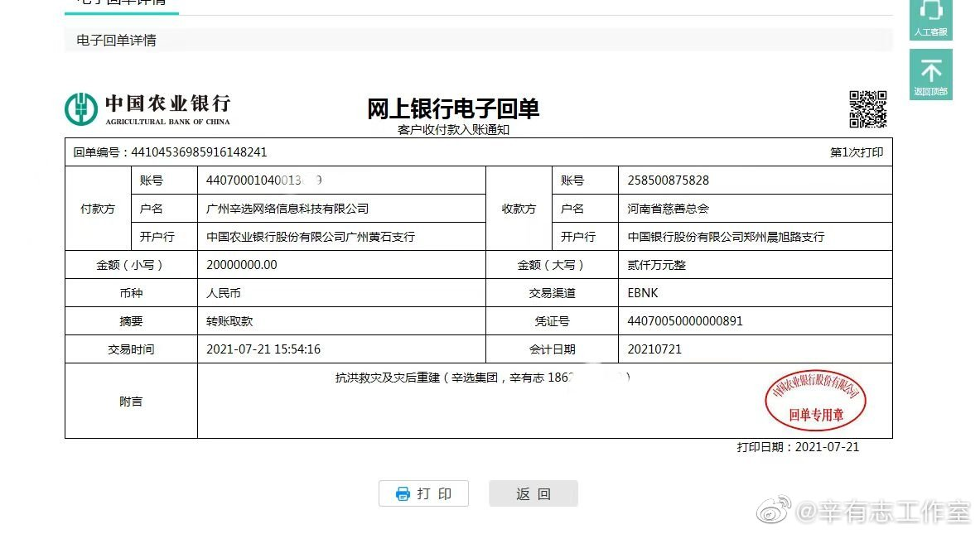Click the 回单专用章 red stamp
The width and height of the screenshot is (980, 534).
pyautogui.click(x=816, y=401)
